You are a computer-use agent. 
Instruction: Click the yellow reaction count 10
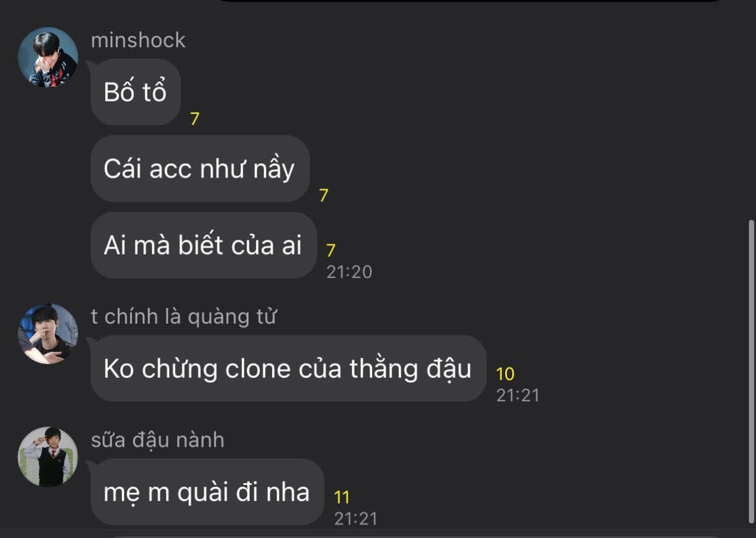point(505,374)
